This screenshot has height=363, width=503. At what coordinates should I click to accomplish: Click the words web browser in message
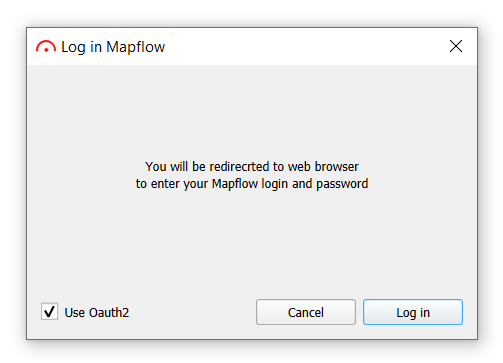(323, 167)
